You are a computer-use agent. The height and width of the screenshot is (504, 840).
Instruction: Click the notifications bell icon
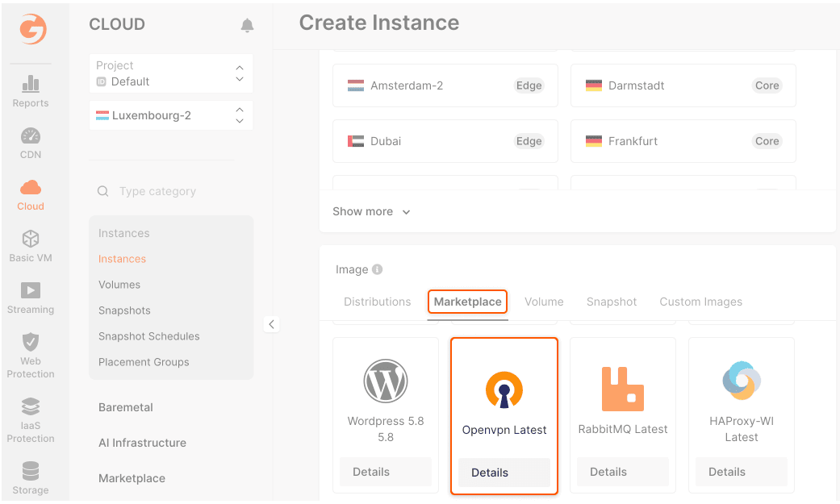click(x=247, y=26)
